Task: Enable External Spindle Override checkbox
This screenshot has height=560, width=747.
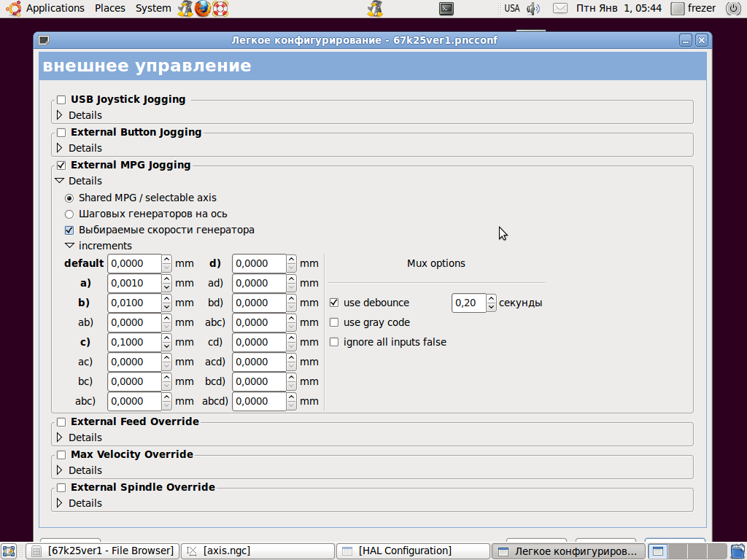Action: tap(61, 488)
